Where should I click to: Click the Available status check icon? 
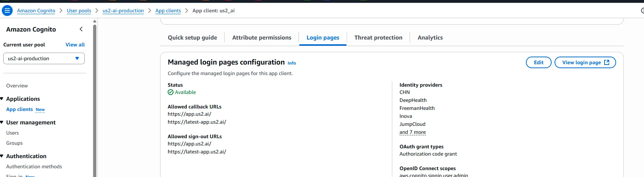point(171,92)
